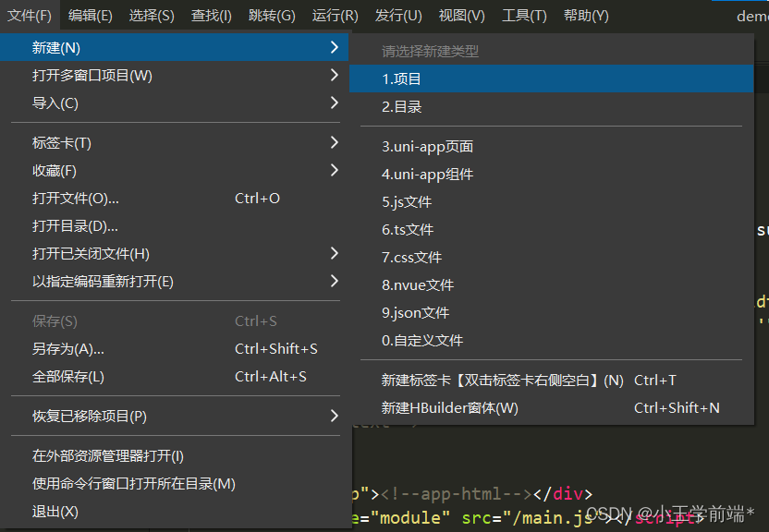Select 打开多窗口项目(W) entry

point(174,76)
